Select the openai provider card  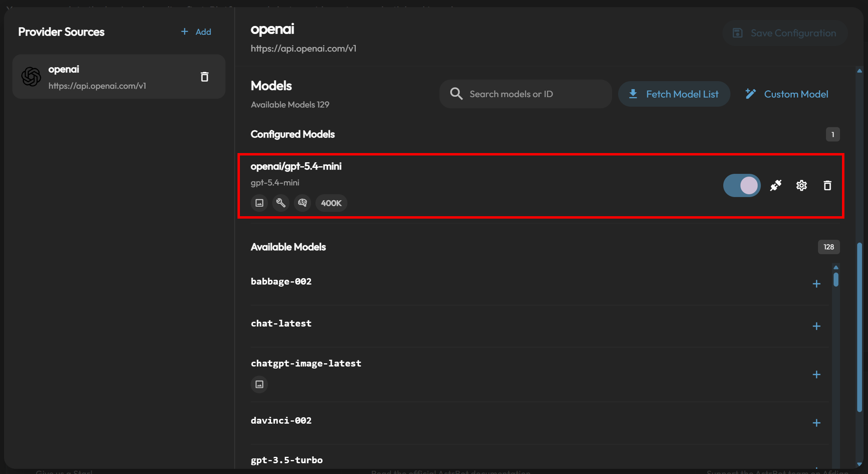[x=119, y=76]
